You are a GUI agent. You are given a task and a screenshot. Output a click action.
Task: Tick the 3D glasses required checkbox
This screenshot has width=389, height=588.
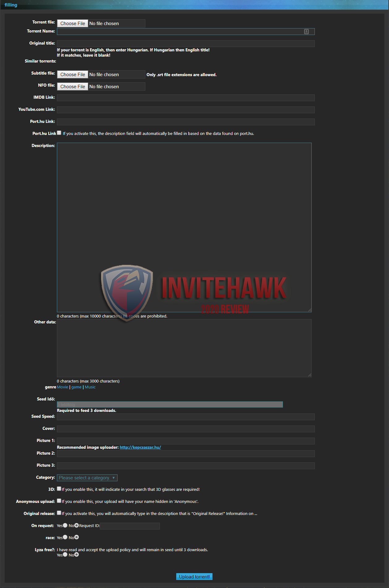(59, 489)
